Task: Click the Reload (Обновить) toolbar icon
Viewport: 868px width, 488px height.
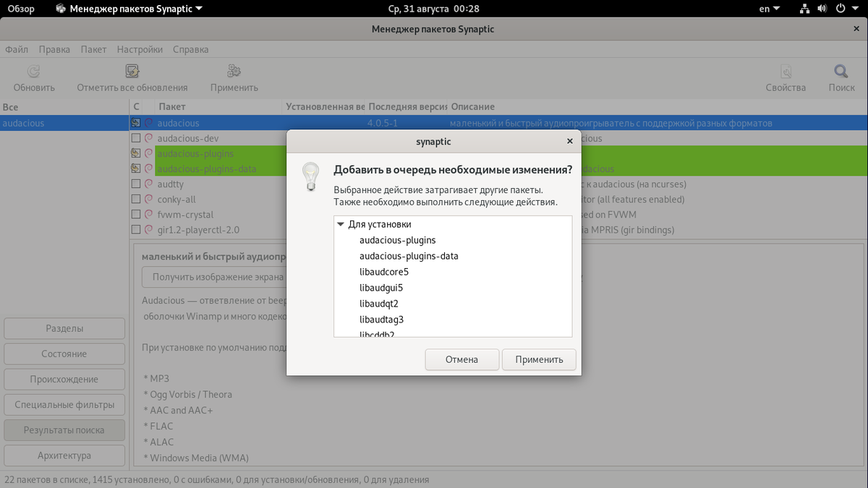Action: click(x=33, y=71)
